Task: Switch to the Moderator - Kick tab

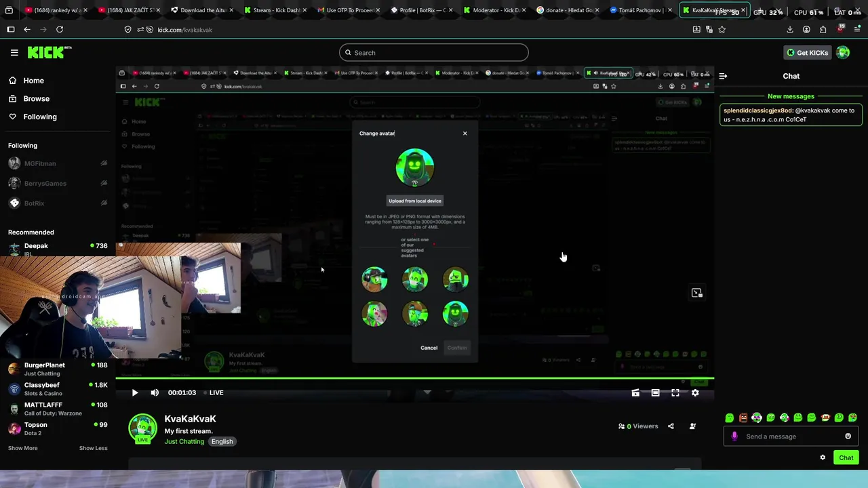Action: [x=494, y=10]
